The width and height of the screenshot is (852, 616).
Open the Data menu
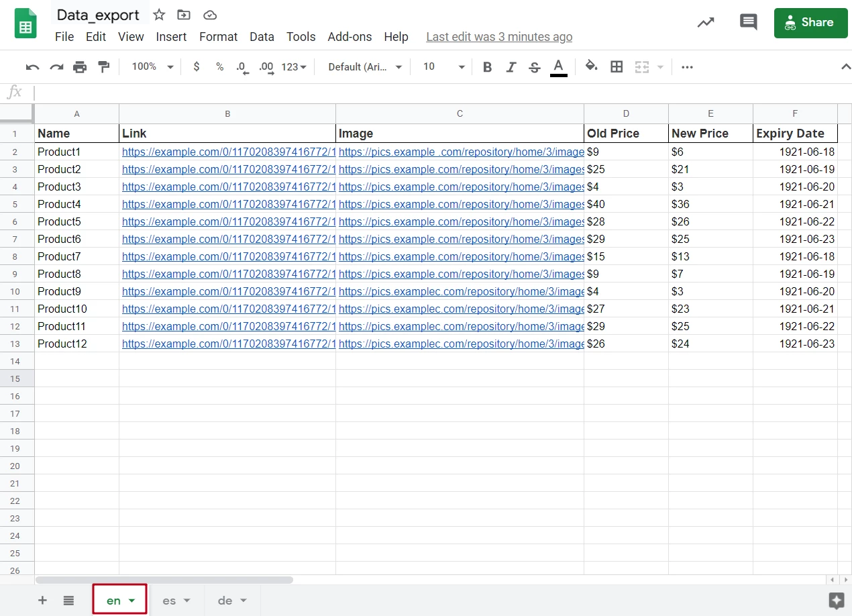(262, 37)
